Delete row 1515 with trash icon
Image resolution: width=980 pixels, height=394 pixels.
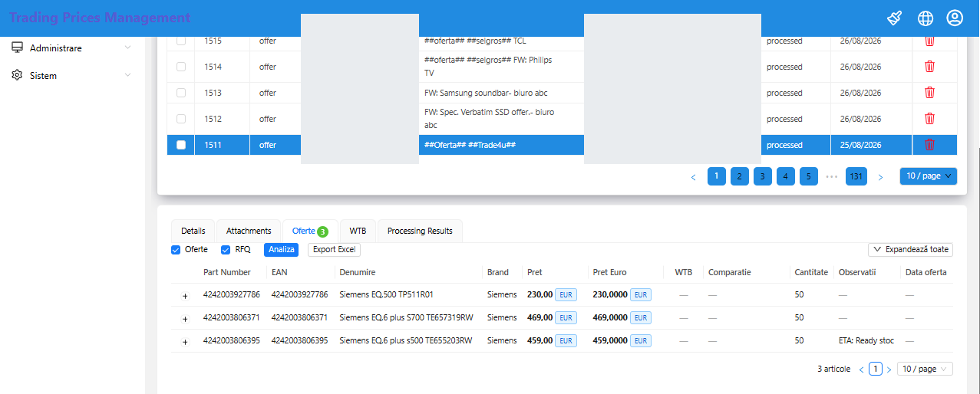pos(929,41)
